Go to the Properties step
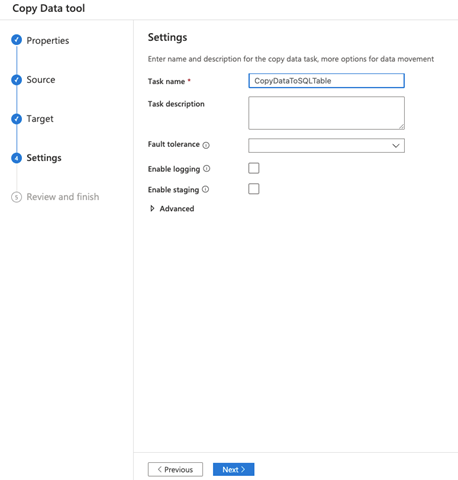 48,40
